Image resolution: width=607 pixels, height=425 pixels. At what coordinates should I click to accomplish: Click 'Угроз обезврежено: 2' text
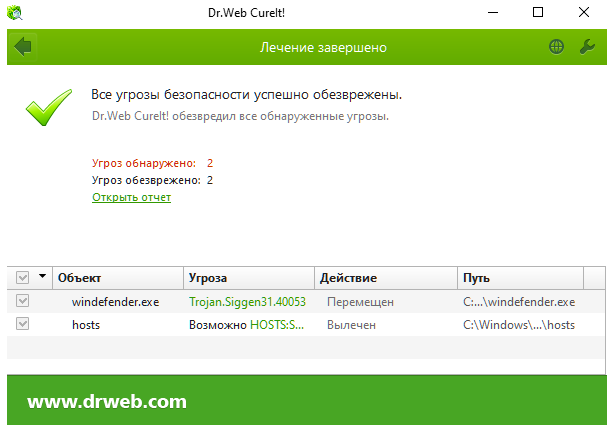point(152,180)
